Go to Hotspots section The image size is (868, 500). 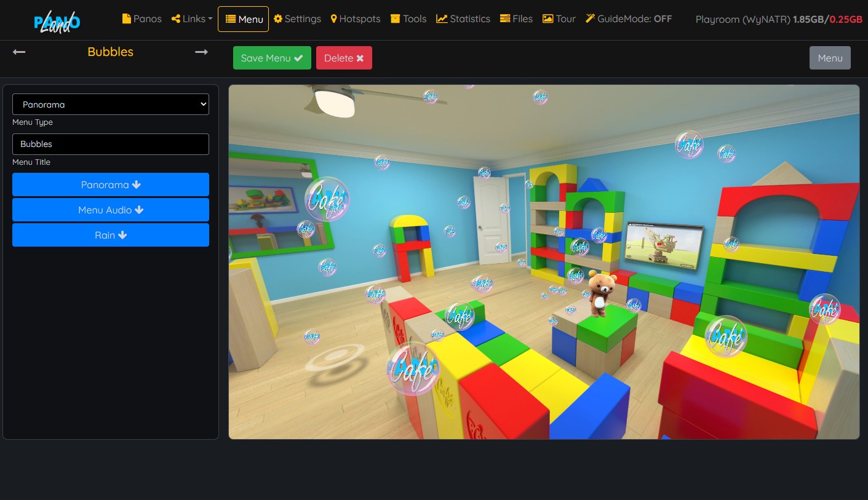point(356,19)
